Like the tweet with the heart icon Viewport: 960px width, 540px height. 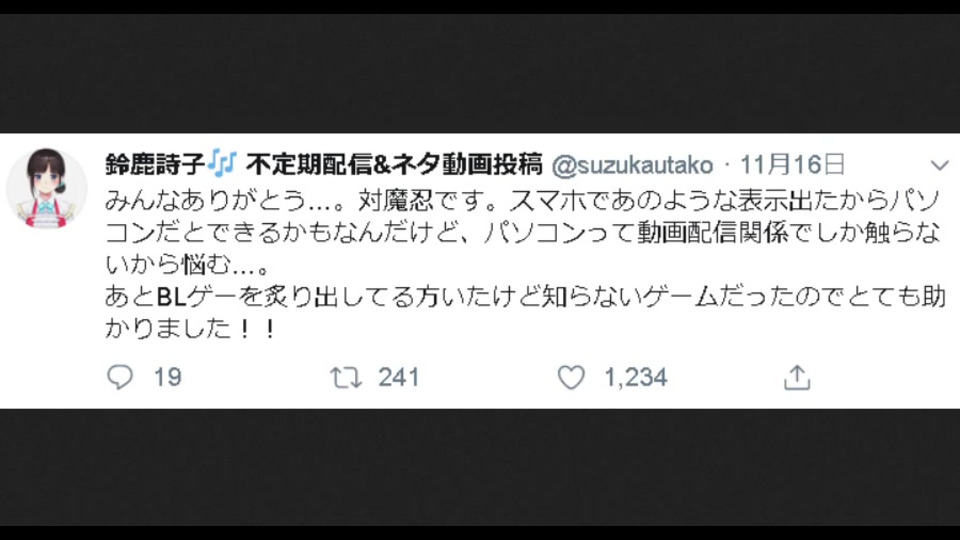coord(571,377)
